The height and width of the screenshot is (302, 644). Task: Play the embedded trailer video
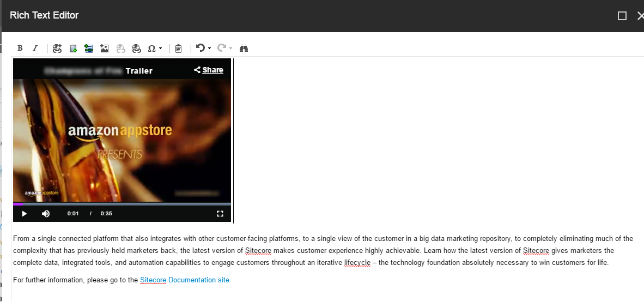coord(24,214)
